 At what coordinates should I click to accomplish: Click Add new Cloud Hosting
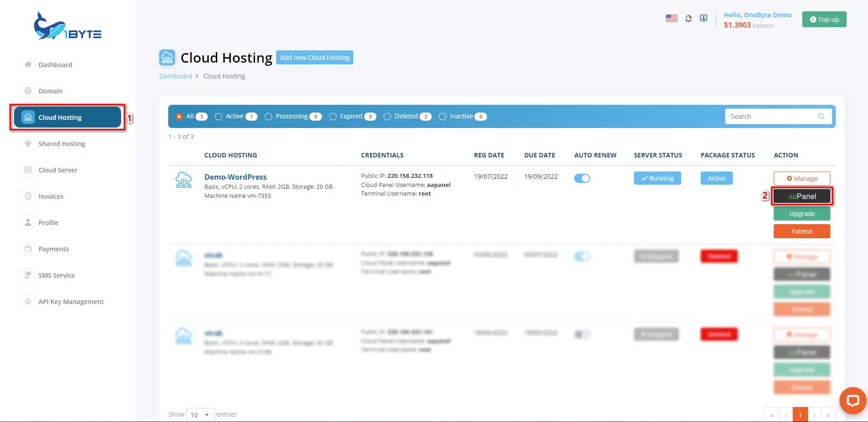pos(314,57)
